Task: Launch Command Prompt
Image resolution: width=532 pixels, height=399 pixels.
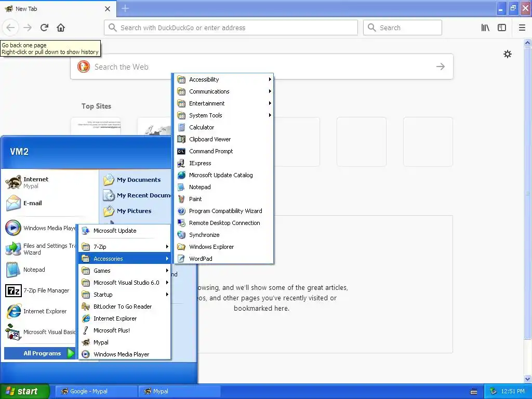Action: pyautogui.click(x=223, y=151)
